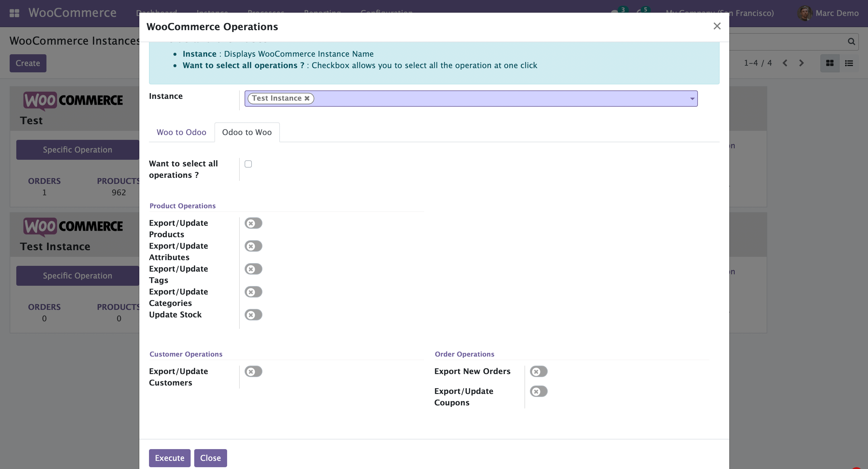868x469 pixels.
Task: Enable the Export/Update Products toggle
Action: pos(253,223)
